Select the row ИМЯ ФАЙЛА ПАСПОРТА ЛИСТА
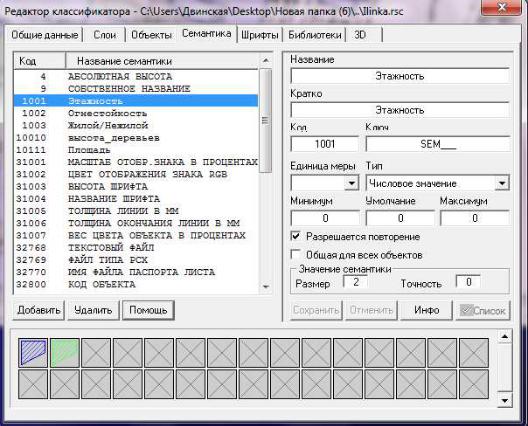This screenshot has width=528, height=426. pyautogui.click(x=136, y=272)
